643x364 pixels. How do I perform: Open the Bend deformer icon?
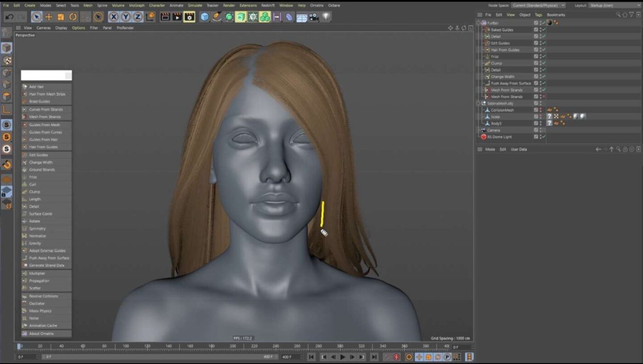(289, 17)
